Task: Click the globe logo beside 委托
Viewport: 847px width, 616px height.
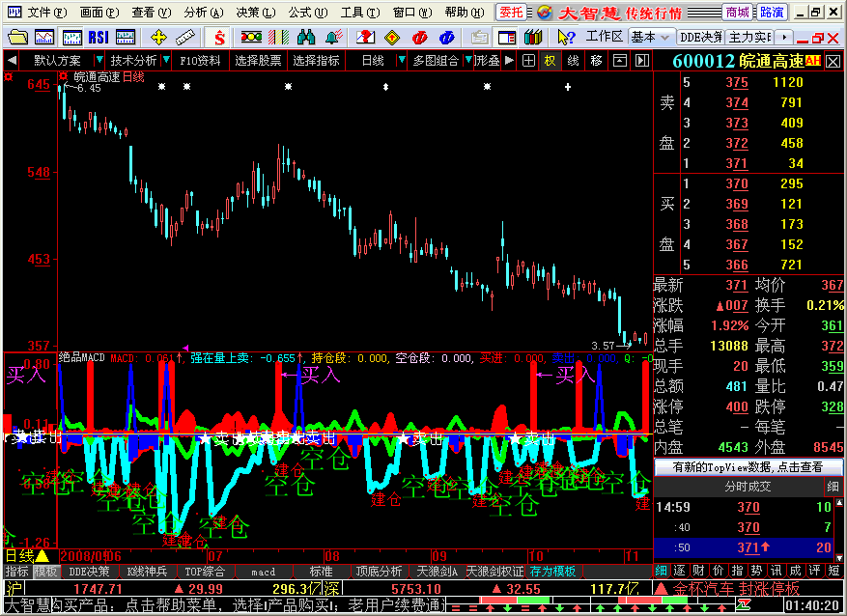Action: pos(545,12)
